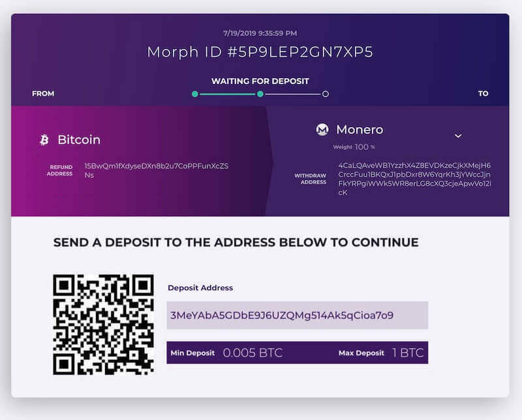Expand the Monero output chevron
The width and height of the screenshot is (522, 420).
click(x=458, y=136)
